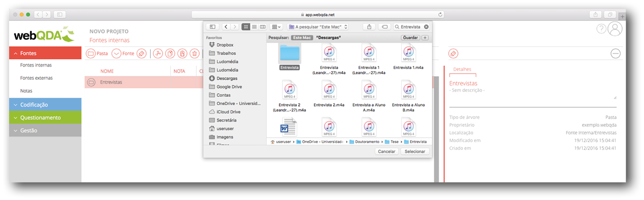Open the group arrangement dropdown in file dialog
Image resolution: width=644 pixels, height=200 pixels.
click(276, 26)
